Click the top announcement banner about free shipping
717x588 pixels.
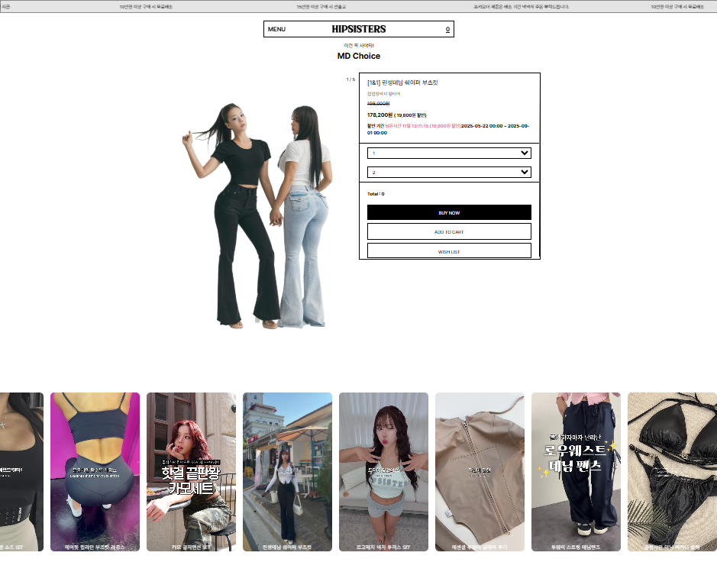[150, 6]
